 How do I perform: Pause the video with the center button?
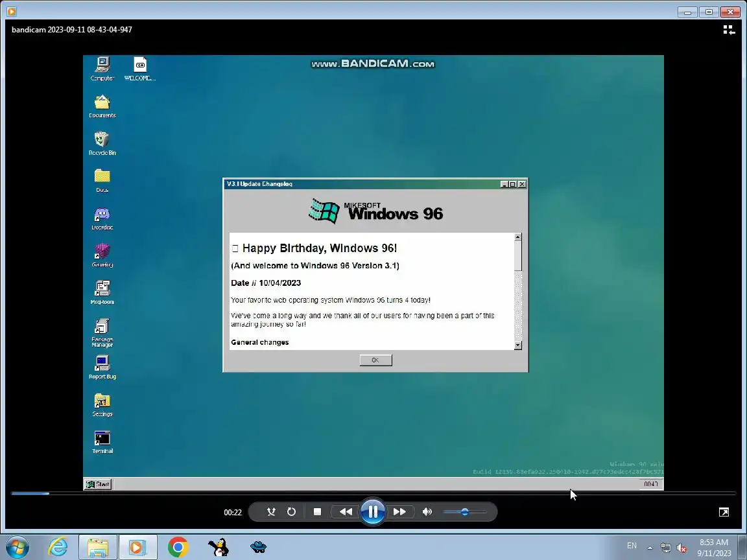tap(373, 512)
